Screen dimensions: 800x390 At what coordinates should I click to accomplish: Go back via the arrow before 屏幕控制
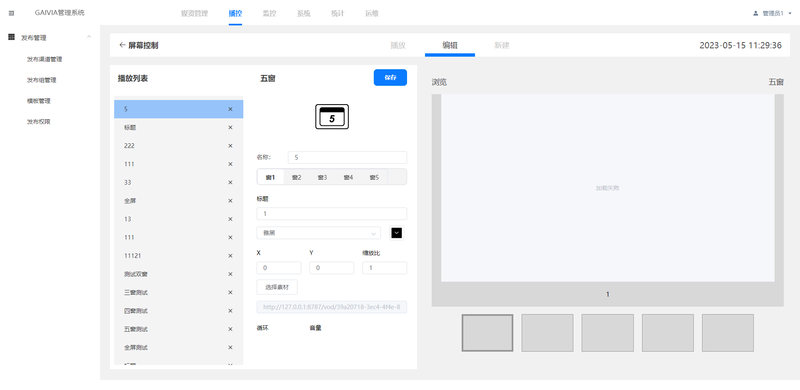pos(122,45)
